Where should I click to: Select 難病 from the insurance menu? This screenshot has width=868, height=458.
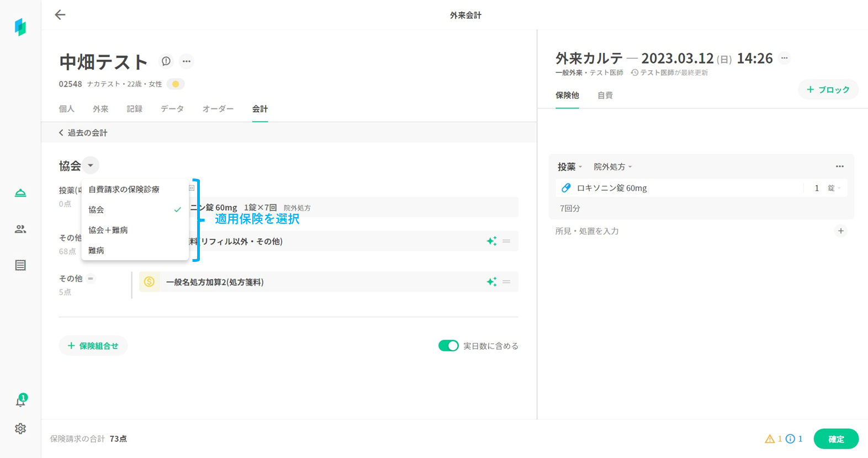(135, 250)
